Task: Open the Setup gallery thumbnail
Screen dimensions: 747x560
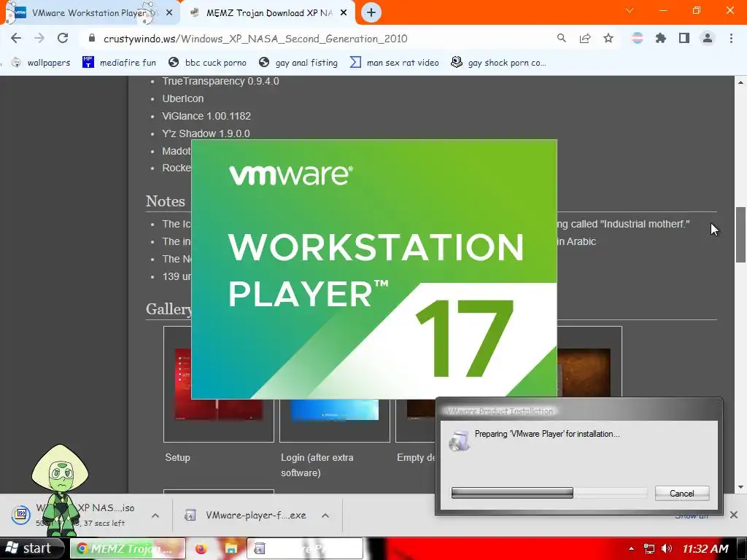Action: tap(219, 384)
